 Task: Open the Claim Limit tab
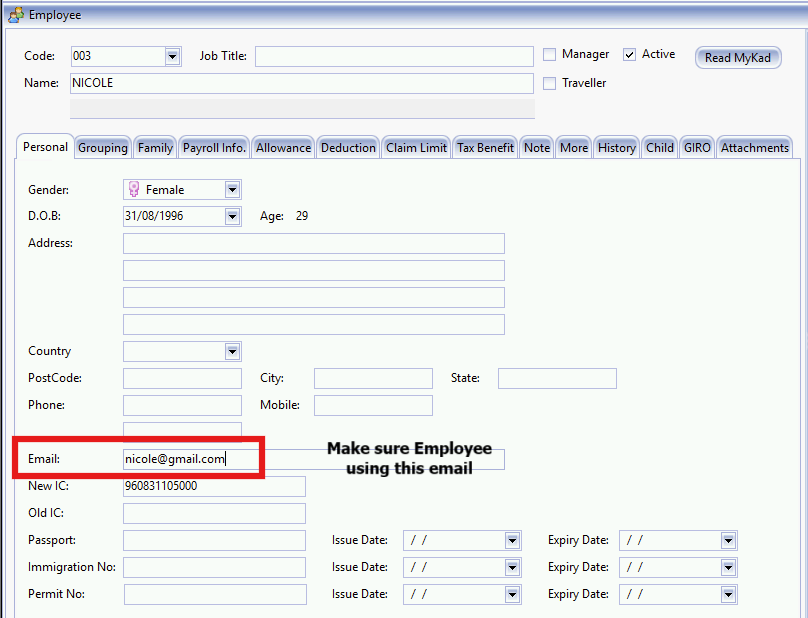(416, 146)
